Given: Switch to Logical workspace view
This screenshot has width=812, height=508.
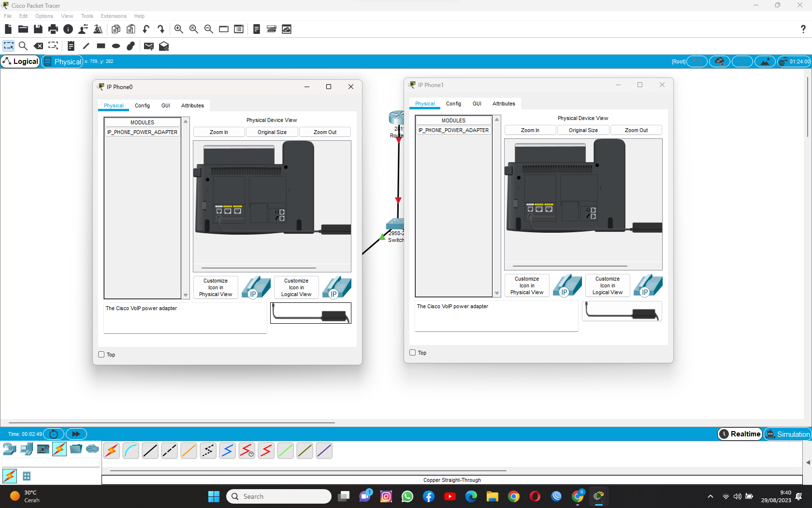Looking at the screenshot, I should (x=20, y=61).
